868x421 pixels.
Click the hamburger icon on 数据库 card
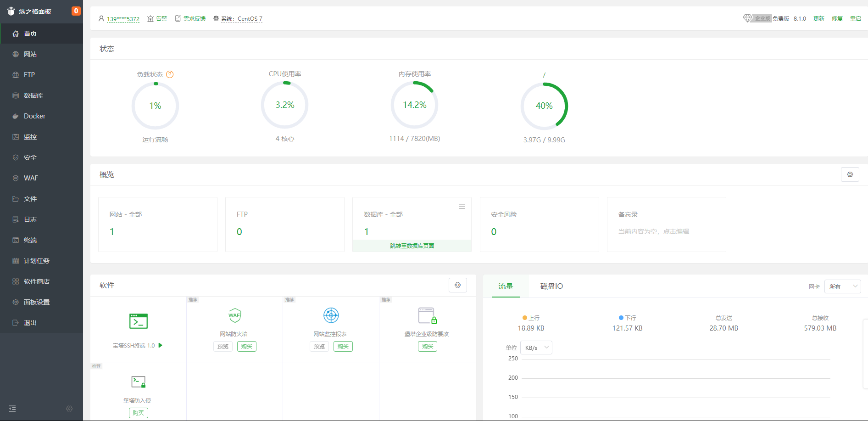tap(462, 207)
